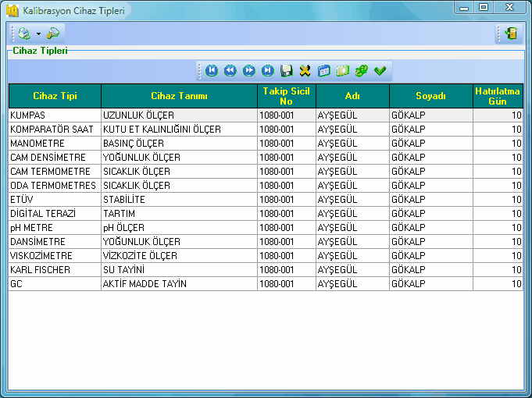
Task: Click the TARTIM cell
Action: 179,214
